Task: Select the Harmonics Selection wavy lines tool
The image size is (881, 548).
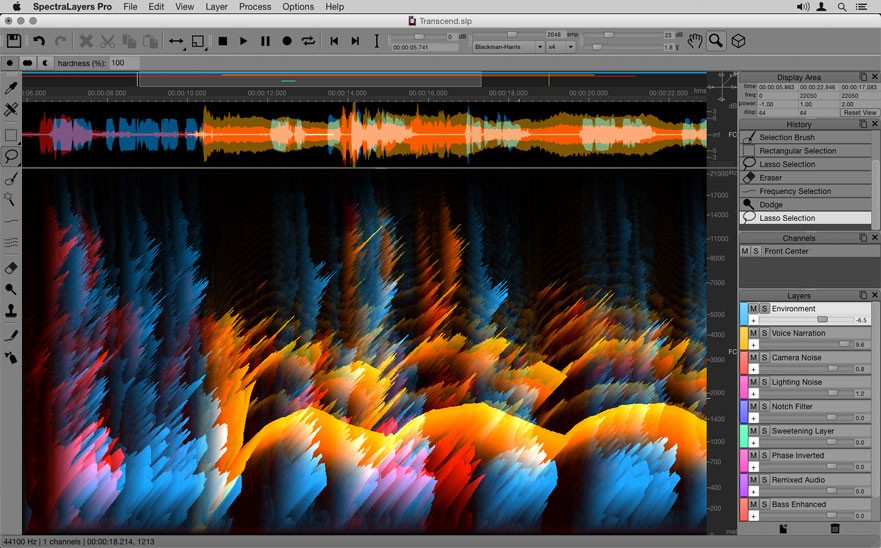Action: 11,242
